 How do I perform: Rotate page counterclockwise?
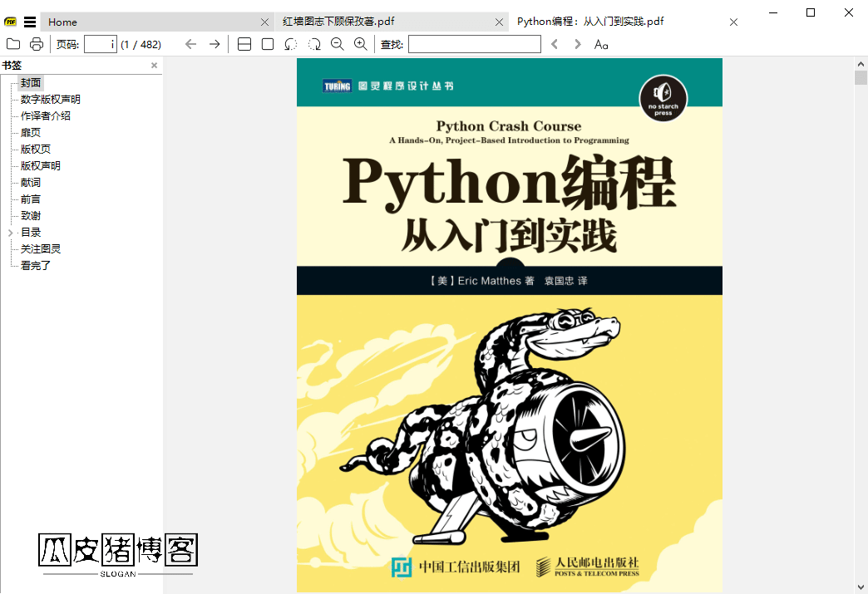[x=291, y=44]
